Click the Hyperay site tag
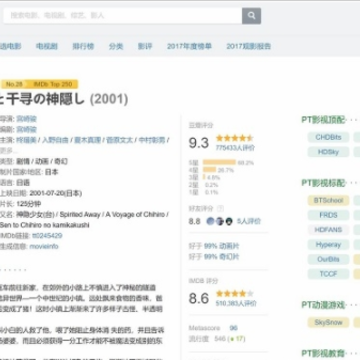The width and height of the screenshot is (360, 360). 328,244
